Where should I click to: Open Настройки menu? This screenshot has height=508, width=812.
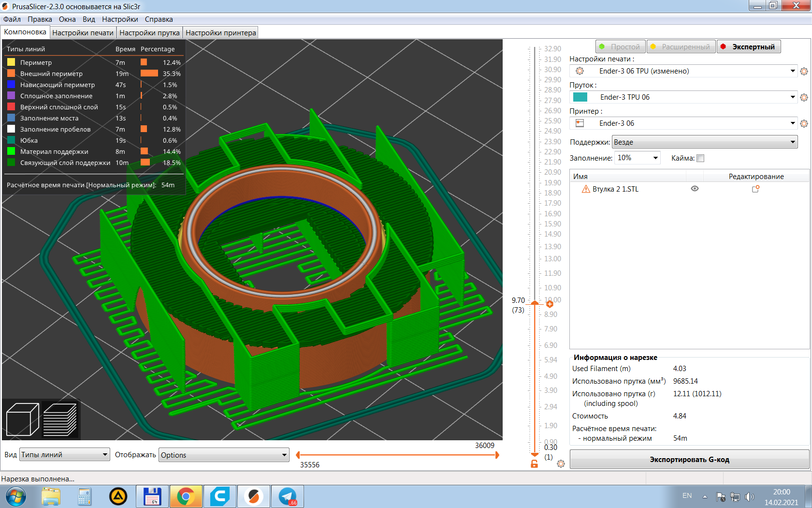pos(120,19)
